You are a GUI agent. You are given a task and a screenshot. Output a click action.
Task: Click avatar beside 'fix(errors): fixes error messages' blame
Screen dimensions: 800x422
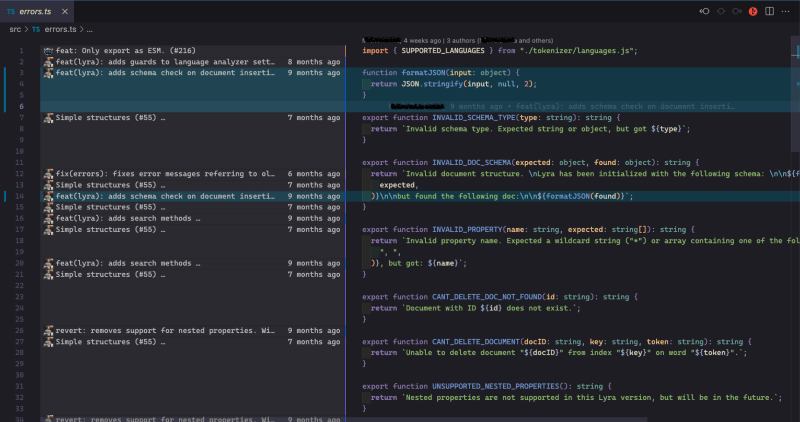(x=48, y=174)
